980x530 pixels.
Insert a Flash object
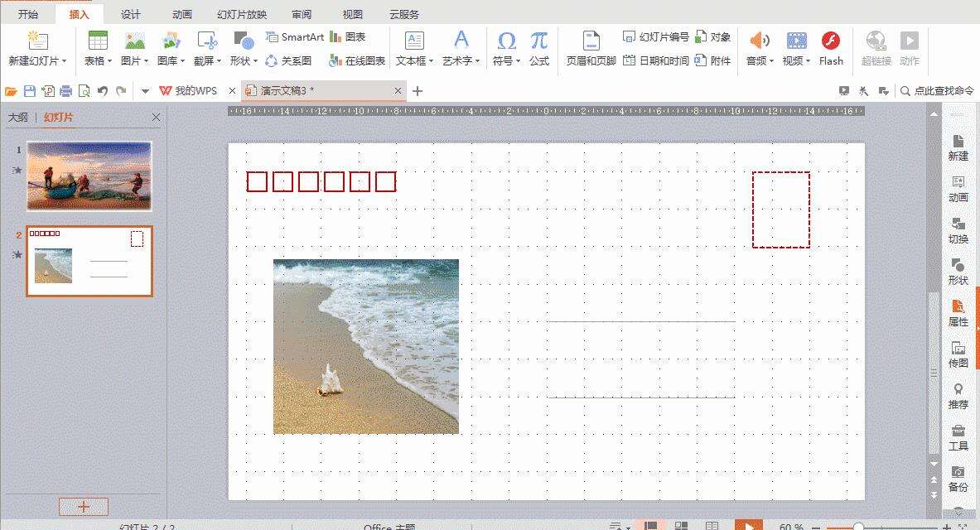point(830,50)
